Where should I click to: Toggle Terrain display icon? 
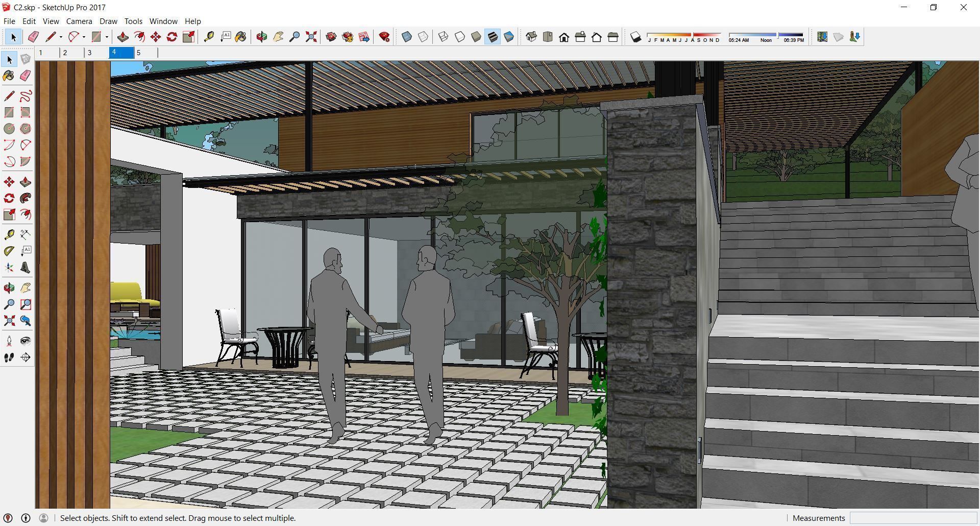839,37
